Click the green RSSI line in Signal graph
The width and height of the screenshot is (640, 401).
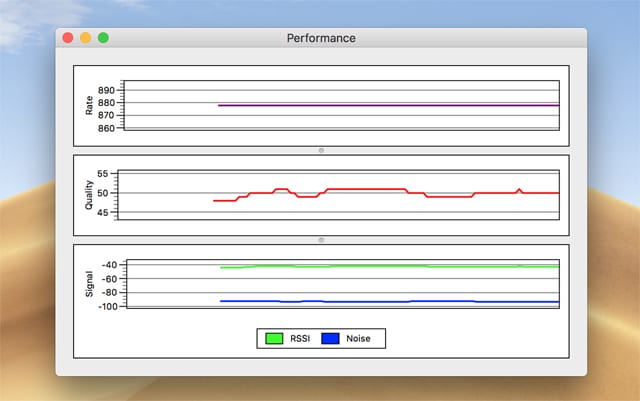[380, 266]
